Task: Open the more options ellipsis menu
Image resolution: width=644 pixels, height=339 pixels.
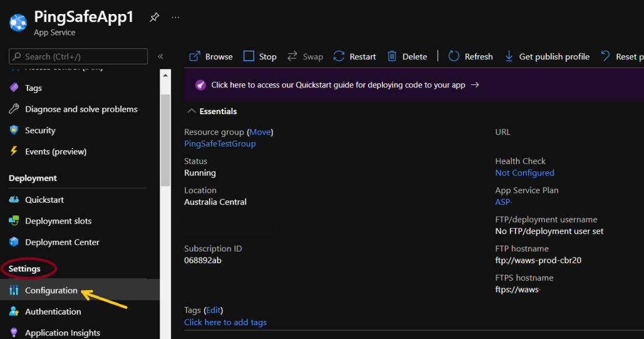Action: tap(175, 17)
